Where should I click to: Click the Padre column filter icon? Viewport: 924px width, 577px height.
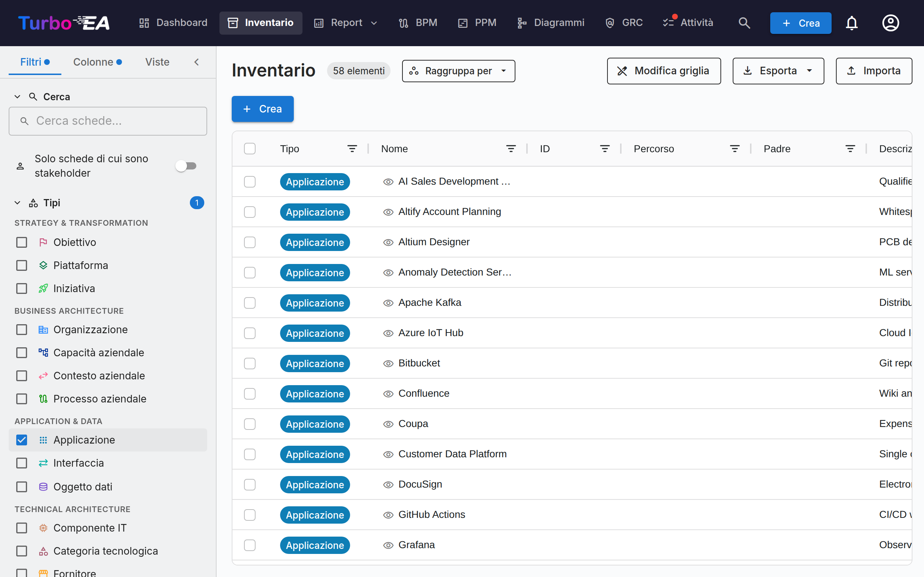(850, 149)
